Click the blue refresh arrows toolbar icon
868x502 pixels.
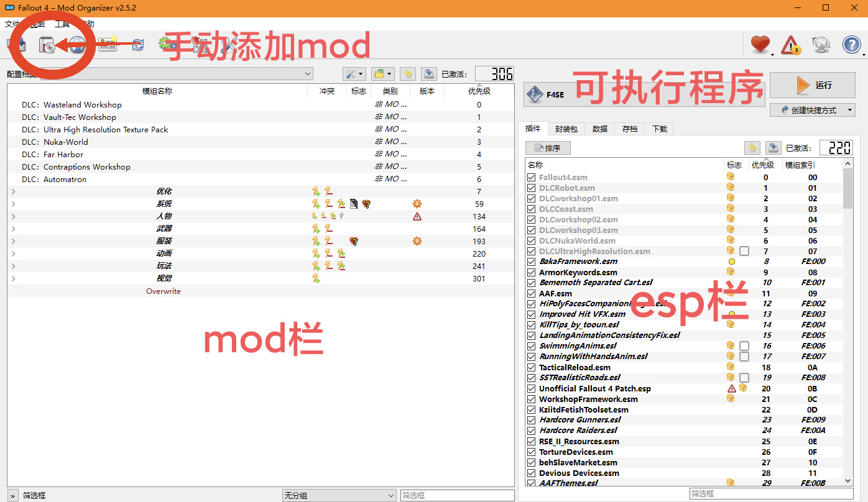137,45
